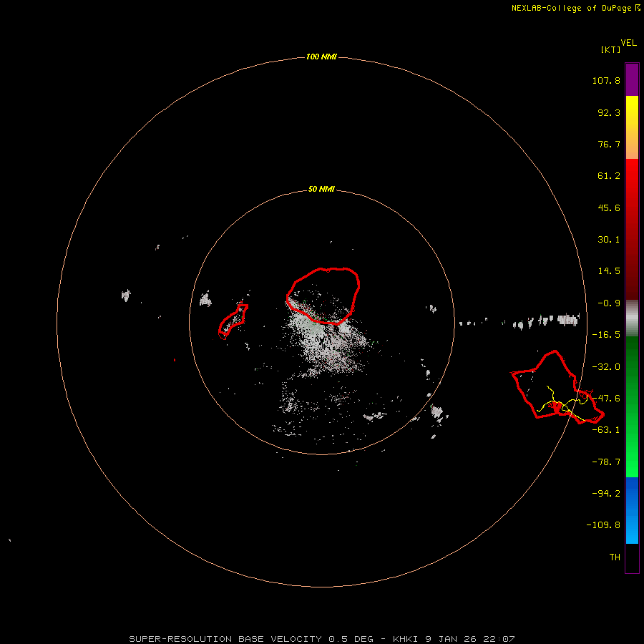The width and height of the screenshot is (644, 644).
Task: Select the -47.6 velocity scale value
Action: click(x=606, y=399)
